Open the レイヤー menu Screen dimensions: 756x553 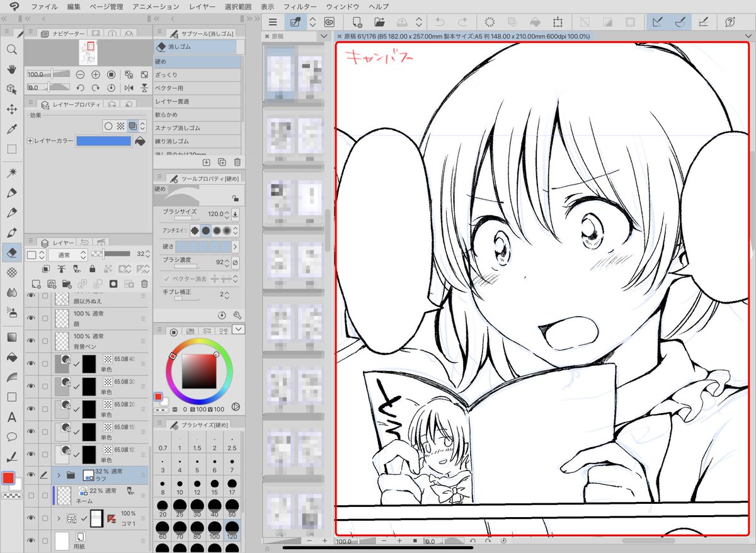coord(201,7)
